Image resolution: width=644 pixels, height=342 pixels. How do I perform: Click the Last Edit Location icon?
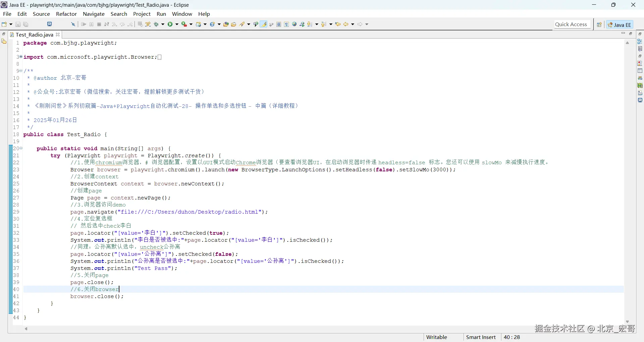click(x=338, y=24)
